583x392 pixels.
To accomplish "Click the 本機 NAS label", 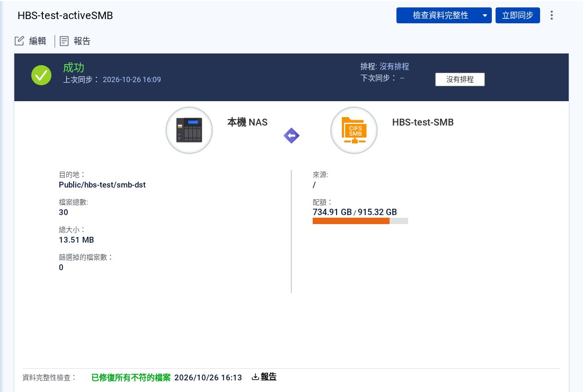I will point(248,122).
